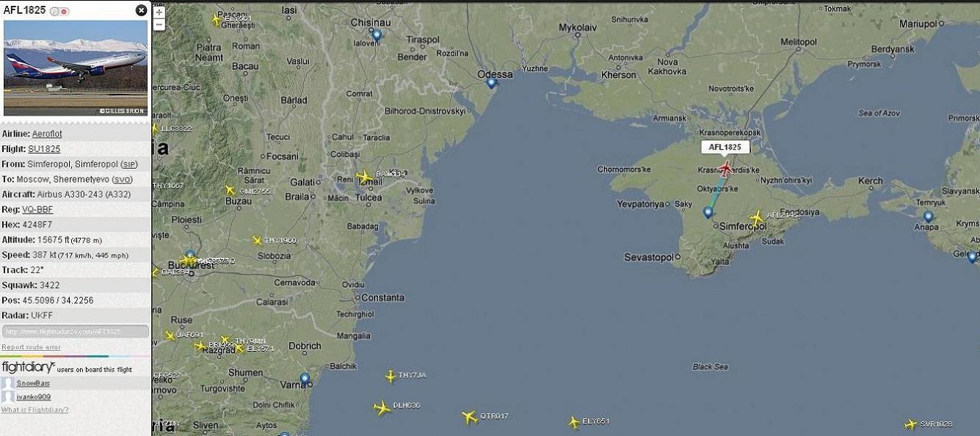Zoom out using the minus map button
980x436 pixels.
(x=159, y=24)
